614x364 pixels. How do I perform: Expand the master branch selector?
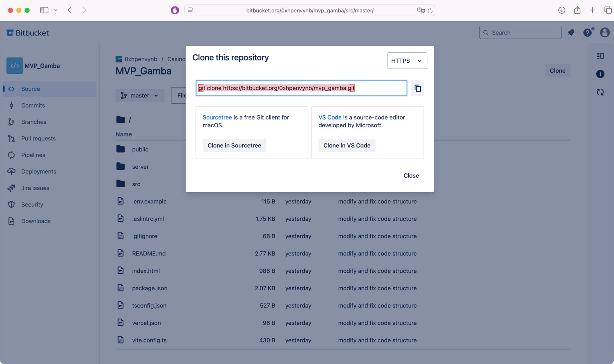coord(140,95)
